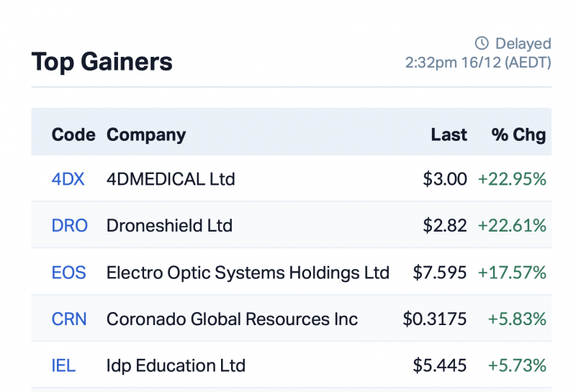
Task: Open the IEL stock code link
Action: [63, 365]
